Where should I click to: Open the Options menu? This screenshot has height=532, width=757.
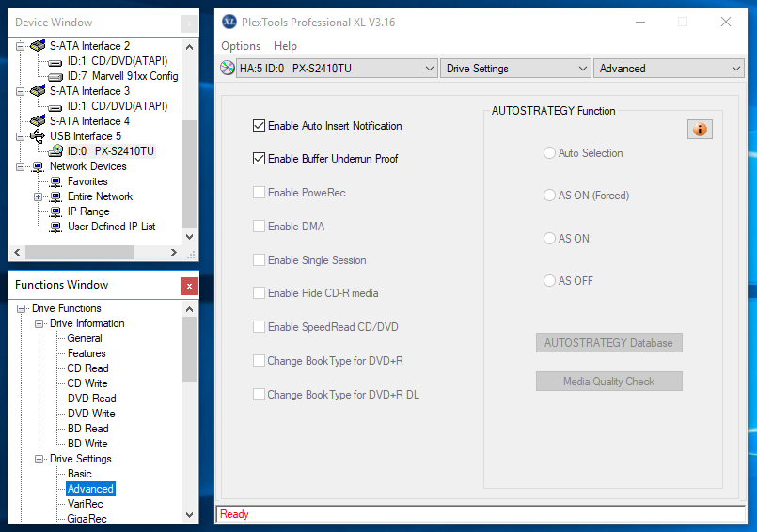click(241, 46)
